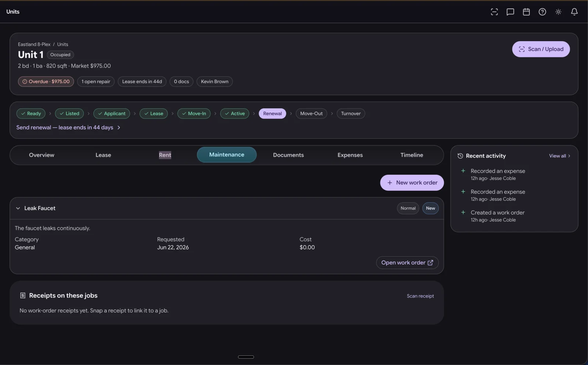Switch to the Expenses tab
This screenshot has height=365, width=588.
(350, 155)
